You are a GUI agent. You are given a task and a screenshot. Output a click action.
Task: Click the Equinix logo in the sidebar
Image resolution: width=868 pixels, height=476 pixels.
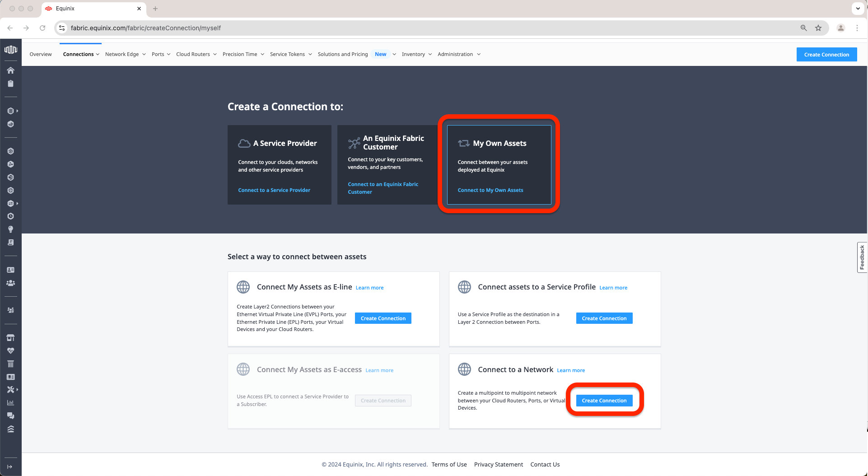click(x=11, y=50)
